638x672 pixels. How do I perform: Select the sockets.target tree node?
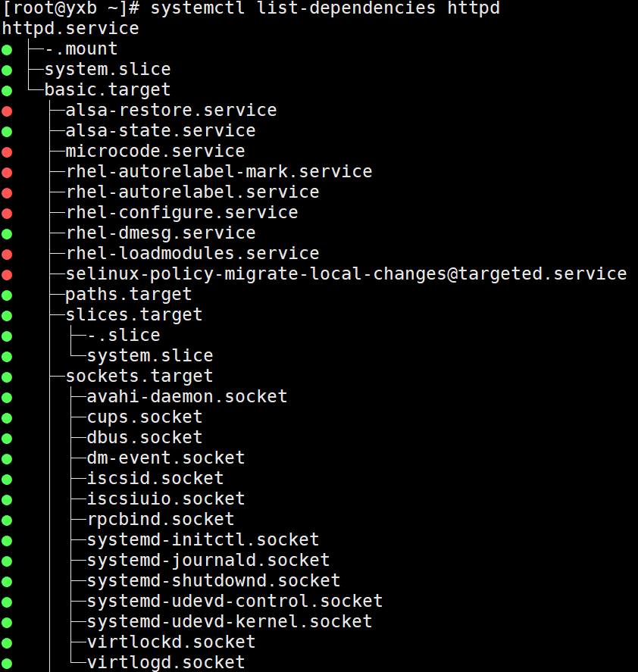coord(139,376)
